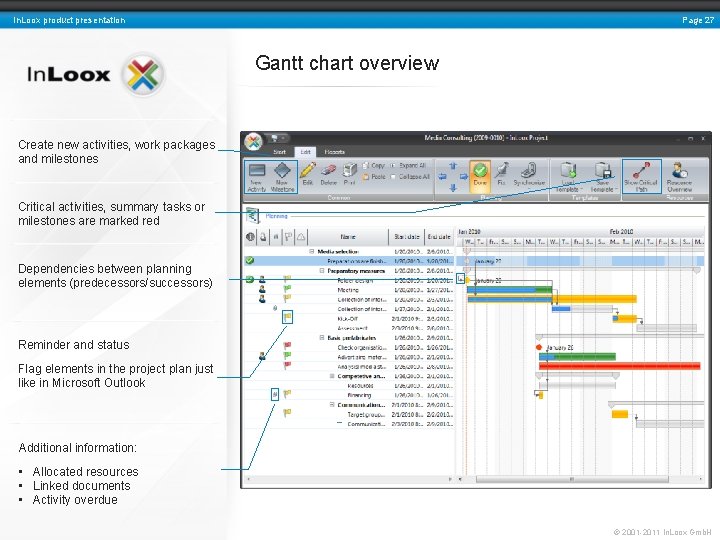Image resolution: width=720 pixels, height=540 pixels.
Task: Click red milestone diamond in Gantt chart
Action: coord(539,347)
